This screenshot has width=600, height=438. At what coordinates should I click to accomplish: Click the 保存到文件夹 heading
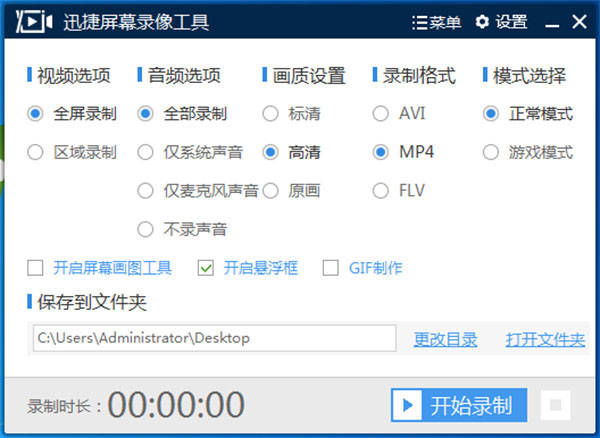[x=92, y=302]
